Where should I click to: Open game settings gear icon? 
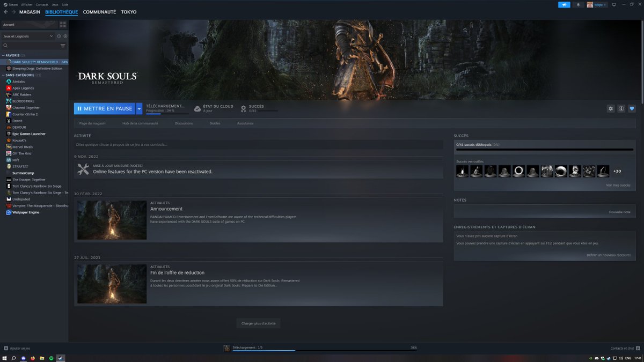pyautogui.click(x=611, y=108)
